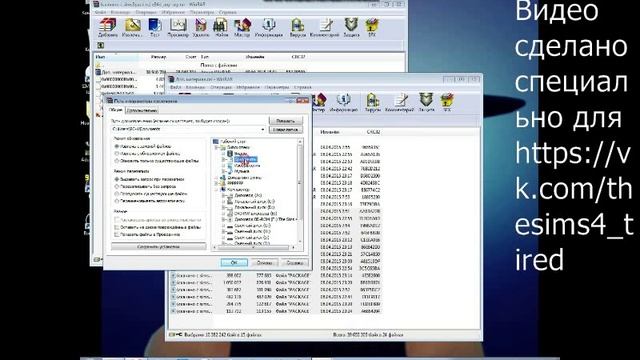This screenshot has height=360, width=640.
Task: Click the Показать button in extraction dialog
Action: point(285,121)
